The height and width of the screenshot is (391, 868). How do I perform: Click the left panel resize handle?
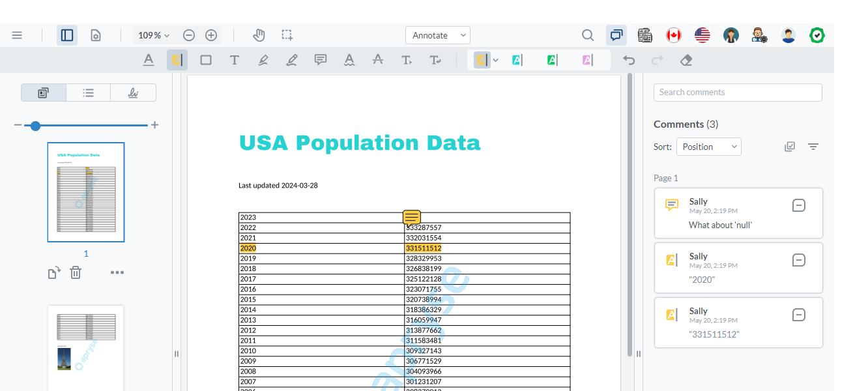pyautogui.click(x=176, y=354)
